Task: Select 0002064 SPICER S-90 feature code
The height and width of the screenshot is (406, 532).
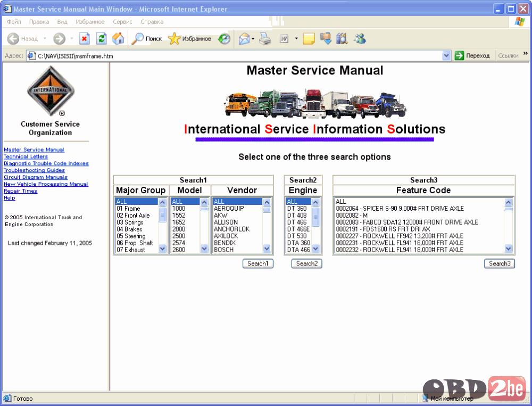Action: pos(419,209)
